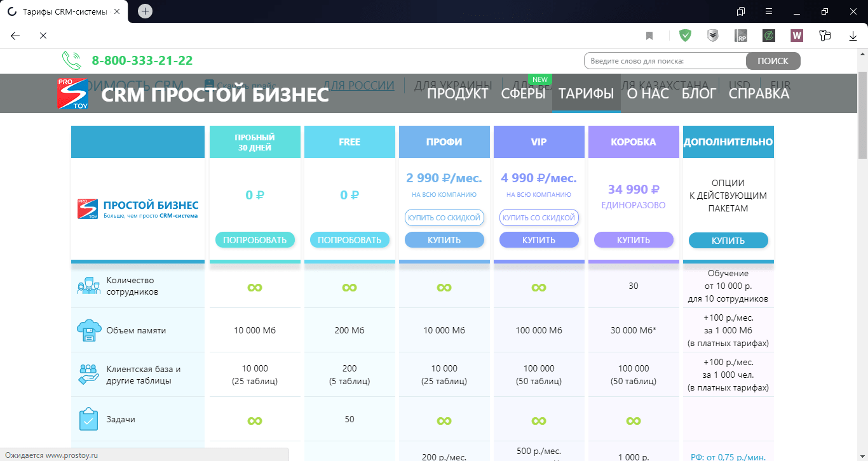Viewport: 868px width, 461px height.
Task: Click the 2 990 ₽/мес. price
Action: [444, 178]
